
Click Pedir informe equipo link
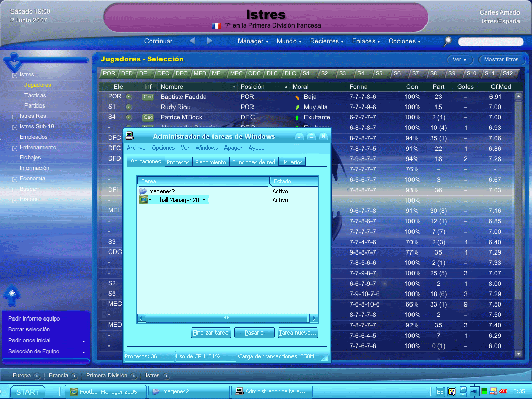34,318
